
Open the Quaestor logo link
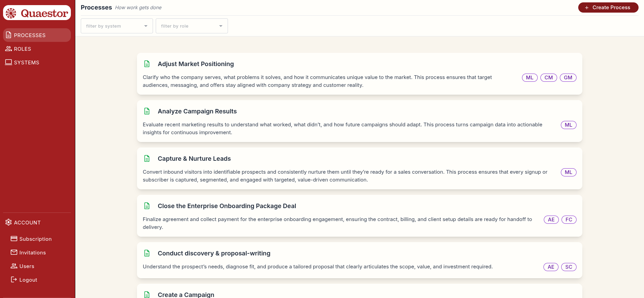point(37,13)
